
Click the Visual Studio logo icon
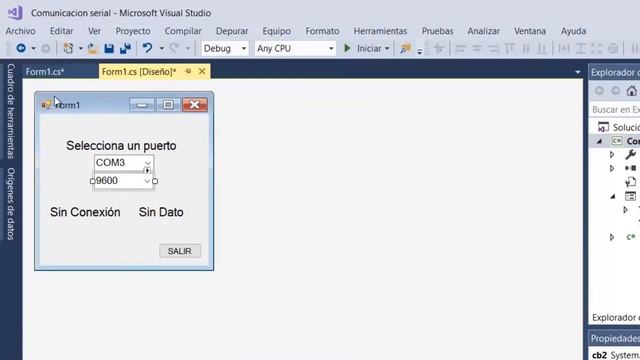(x=15, y=13)
